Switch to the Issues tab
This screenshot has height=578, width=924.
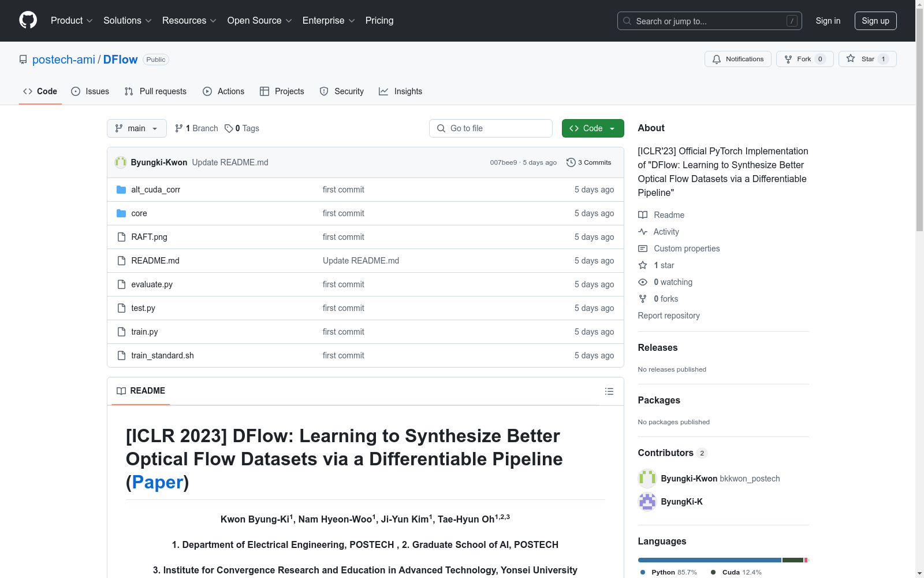(x=90, y=91)
